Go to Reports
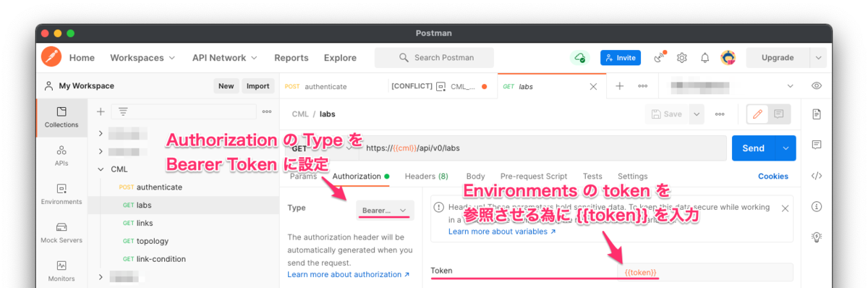Viewport: 868px width, 288px height. [x=291, y=58]
